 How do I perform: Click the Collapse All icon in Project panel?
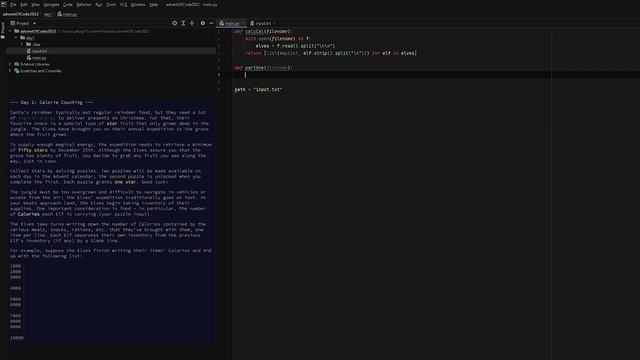click(x=192, y=23)
